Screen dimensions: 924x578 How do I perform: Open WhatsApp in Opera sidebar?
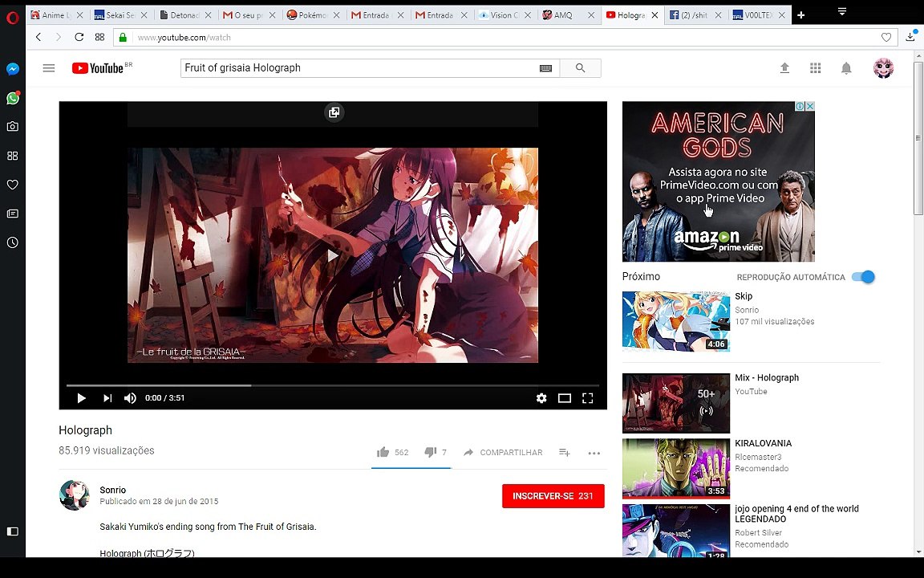12,98
